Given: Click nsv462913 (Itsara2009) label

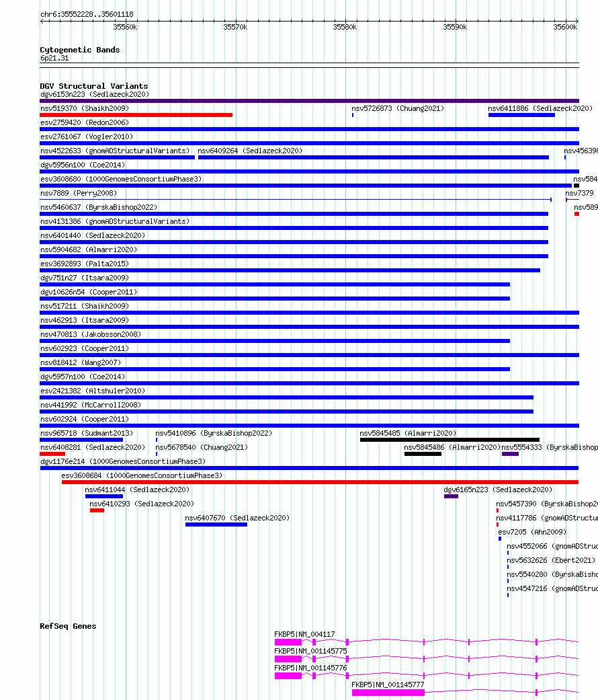Looking at the screenshot, I should point(85,321).
